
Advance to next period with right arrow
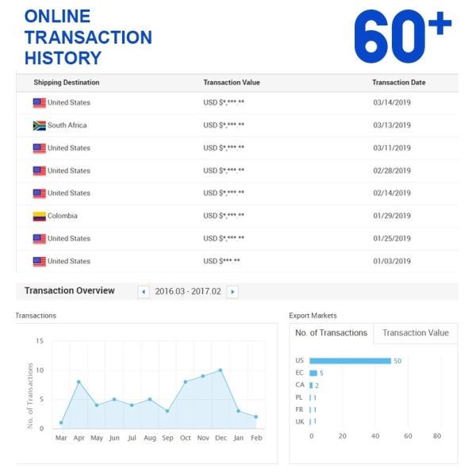click(x=232, y=292)
